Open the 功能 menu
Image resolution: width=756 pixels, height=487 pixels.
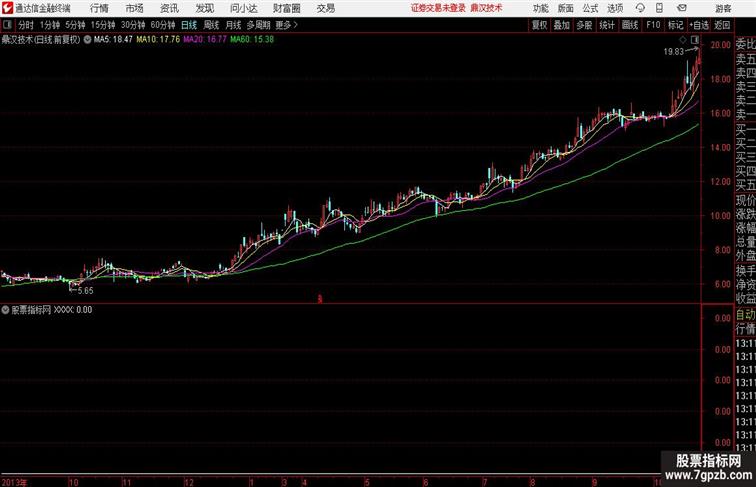[x=540, y=8]
